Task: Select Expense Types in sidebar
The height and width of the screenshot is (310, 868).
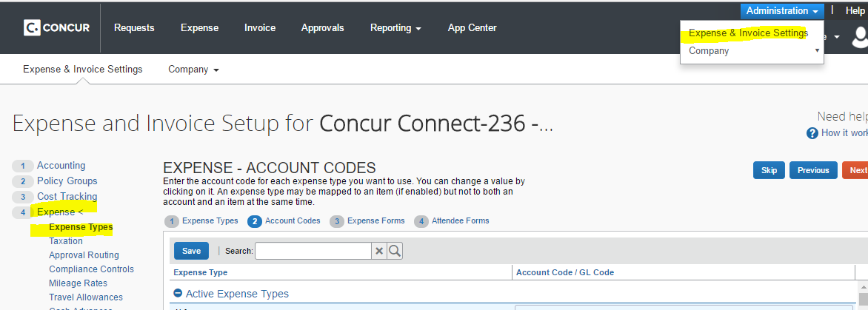Action: click(x=81, y=227)
